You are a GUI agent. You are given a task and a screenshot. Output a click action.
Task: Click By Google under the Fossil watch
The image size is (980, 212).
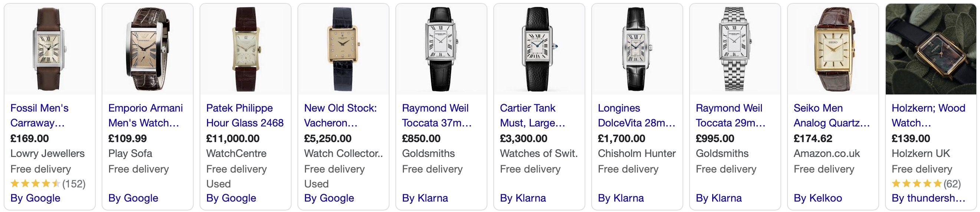coord(35,198)
